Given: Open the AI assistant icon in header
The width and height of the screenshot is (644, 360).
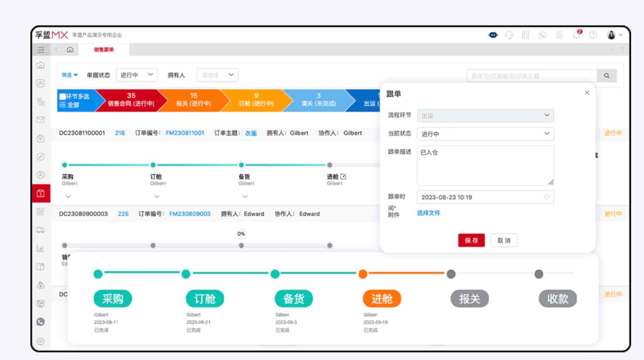Looking at the screenshot, I should pos(493,35).
